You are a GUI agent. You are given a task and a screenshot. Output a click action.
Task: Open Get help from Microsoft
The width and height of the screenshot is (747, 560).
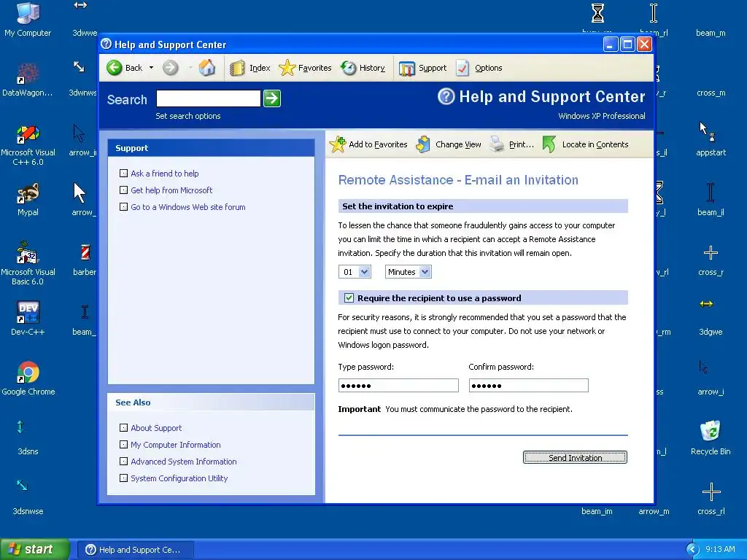tap(171, 190)
